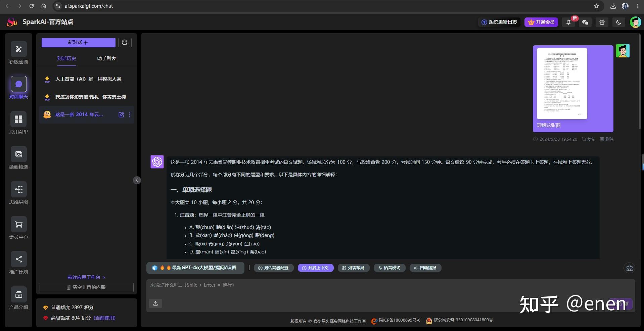Open the uploaded exam paper thumbnail

pyautogui.click(x=562, y=84)
